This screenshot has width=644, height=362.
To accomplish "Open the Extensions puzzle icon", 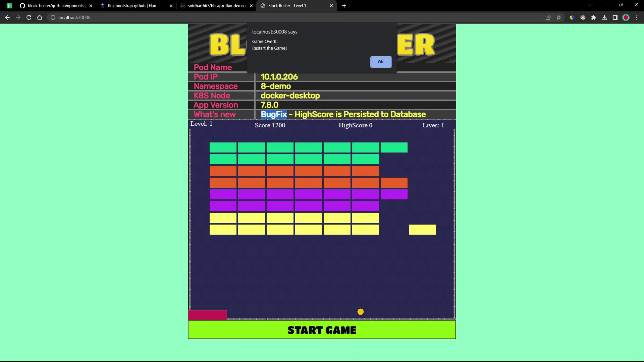I will 594,17.
